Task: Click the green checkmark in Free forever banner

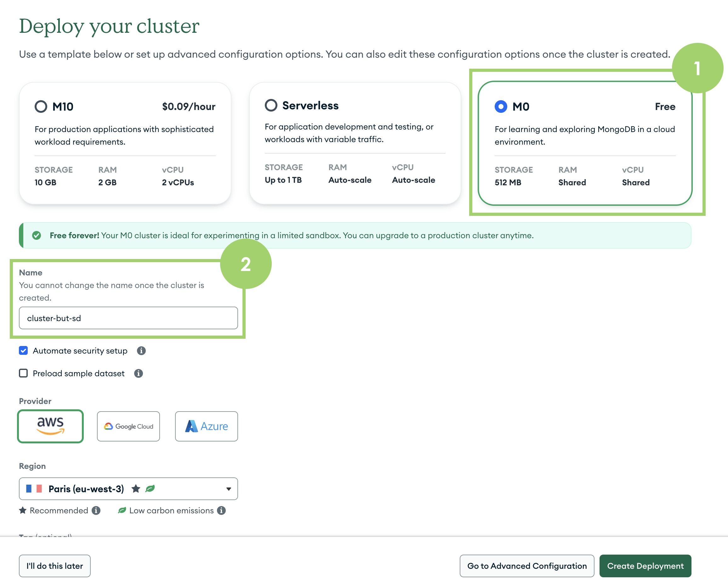Action: pos(37,235)
